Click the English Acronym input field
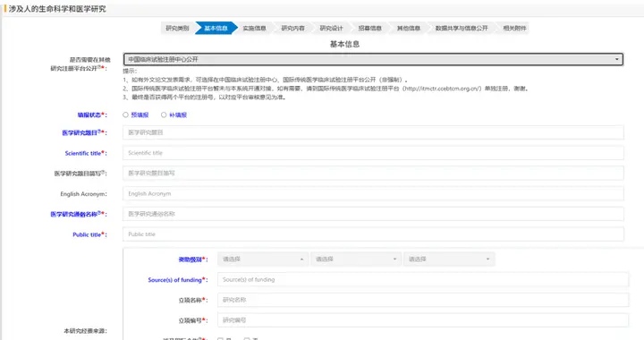The height and width of the screenshot is (340, 644). 373,193
